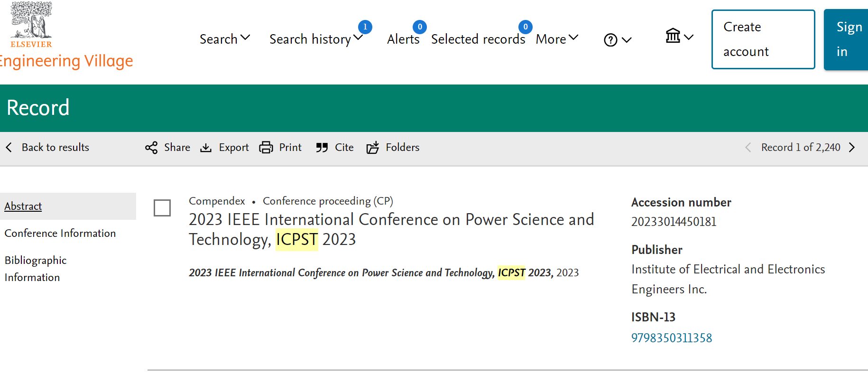Click 'Conference proceeding (CP)' label
The image size is (868, 385).
tap(328, 201)
